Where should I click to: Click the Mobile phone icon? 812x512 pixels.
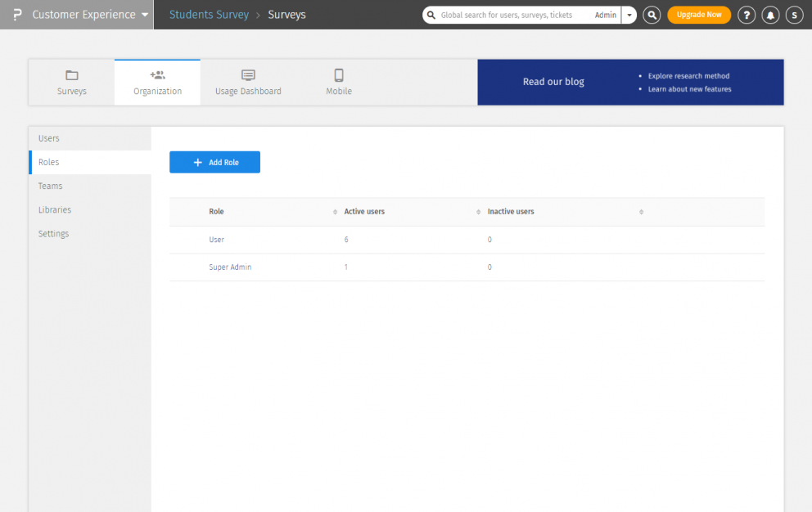coord(338,77)
